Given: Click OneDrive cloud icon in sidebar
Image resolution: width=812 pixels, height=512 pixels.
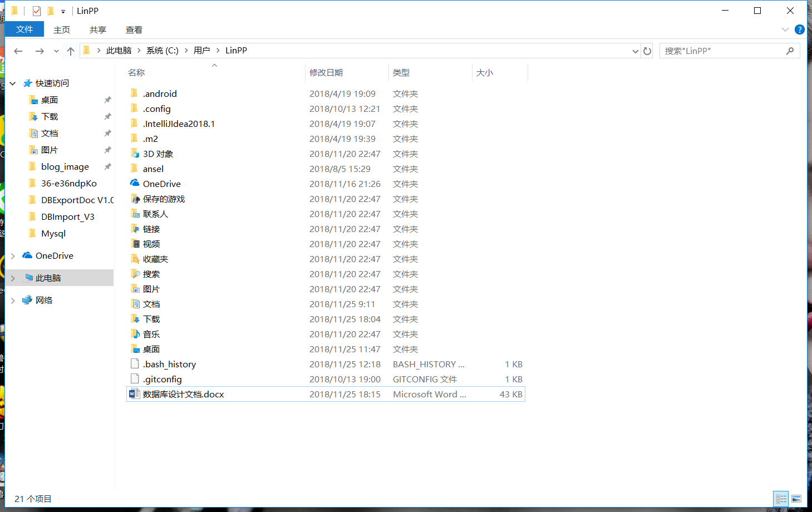Looking at the screenshot, I should [27, 255].
